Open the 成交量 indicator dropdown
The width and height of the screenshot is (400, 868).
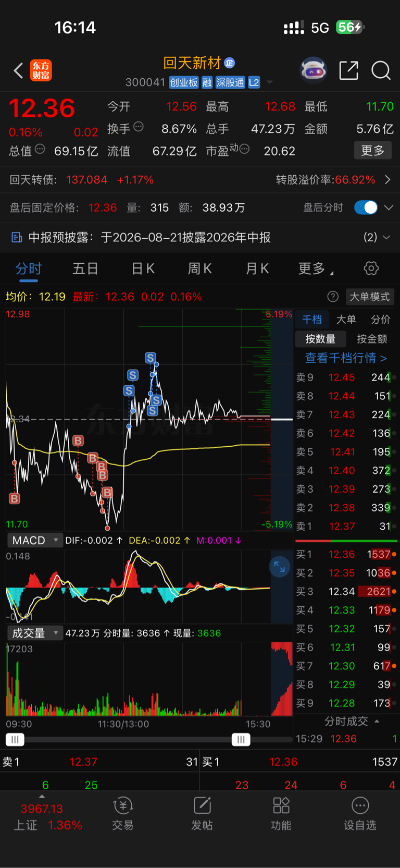coord(35,633)
